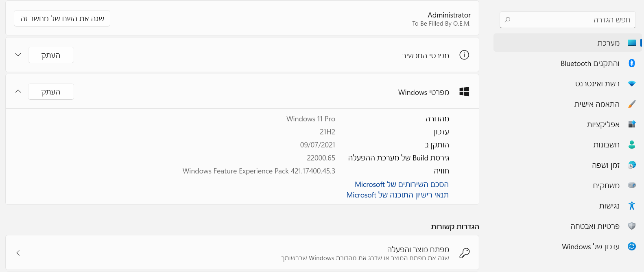This screenshot has width=644, height=272.
Task: Click Windows Feature Experience Pack text
Action: 259,171
